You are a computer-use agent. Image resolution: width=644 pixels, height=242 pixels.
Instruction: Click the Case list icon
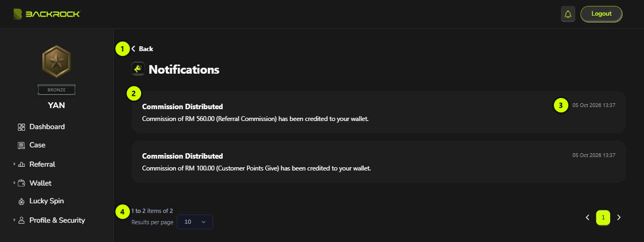(x=21, y=145)
